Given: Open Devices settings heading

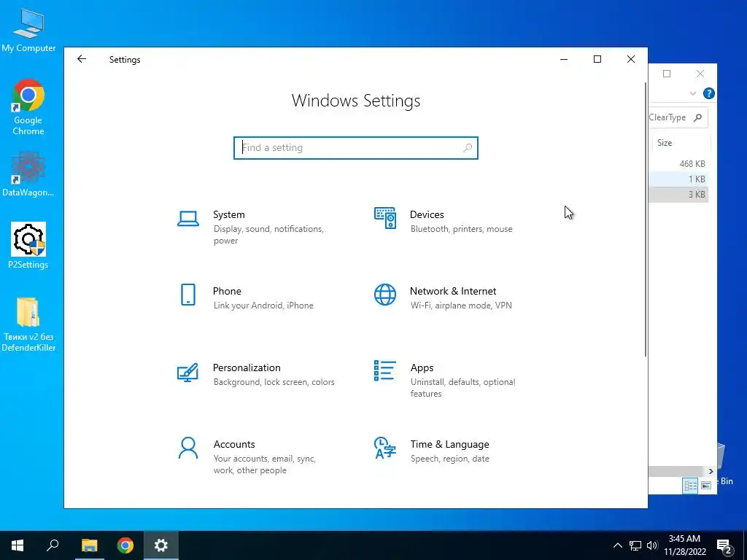Looking at the screenshot, I should pos(427,214).
